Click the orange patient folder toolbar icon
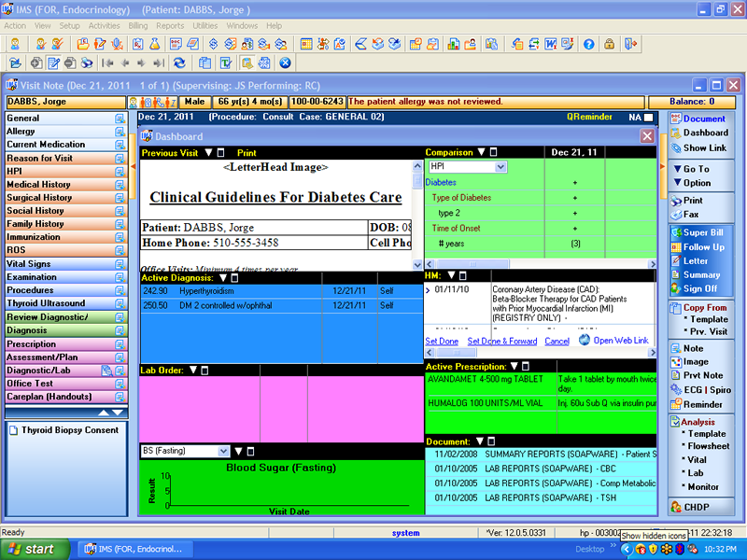Viewport: 747px width, 560px height. point(83,44)
